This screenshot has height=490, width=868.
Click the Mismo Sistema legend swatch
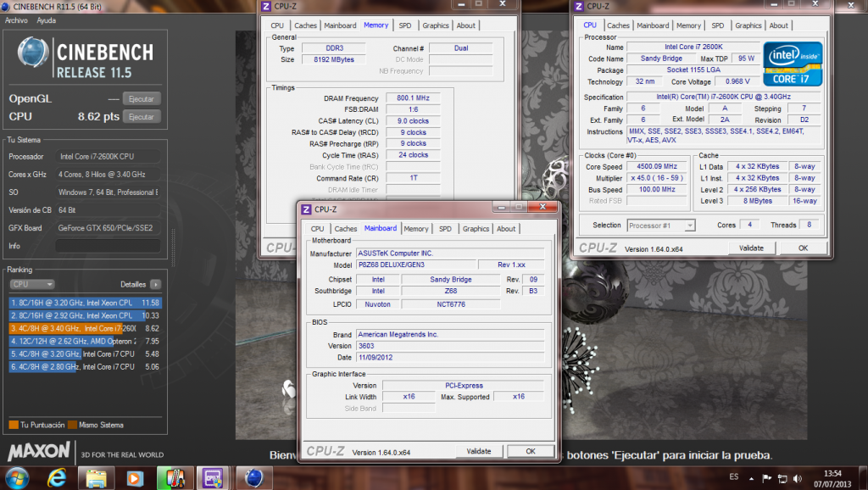coord(72,426)
